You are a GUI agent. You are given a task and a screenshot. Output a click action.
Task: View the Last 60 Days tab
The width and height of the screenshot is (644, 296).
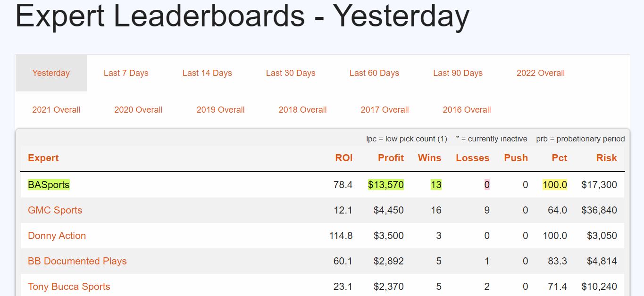[374, 73]
